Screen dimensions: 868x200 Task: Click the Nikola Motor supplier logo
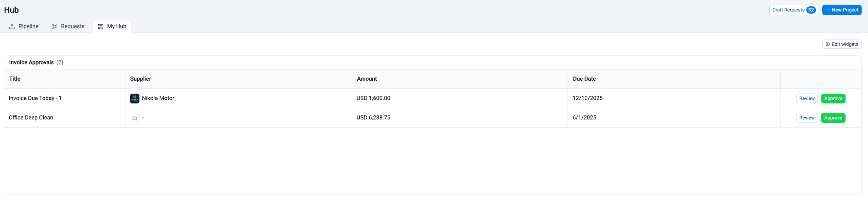tap(134, 99)
